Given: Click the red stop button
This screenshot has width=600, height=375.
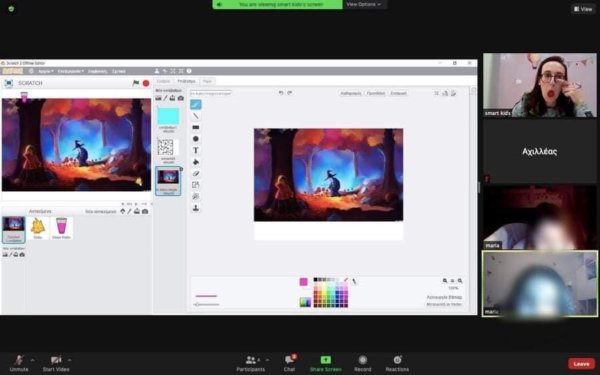Looking at the screenshot, I should tap(146, 83).
